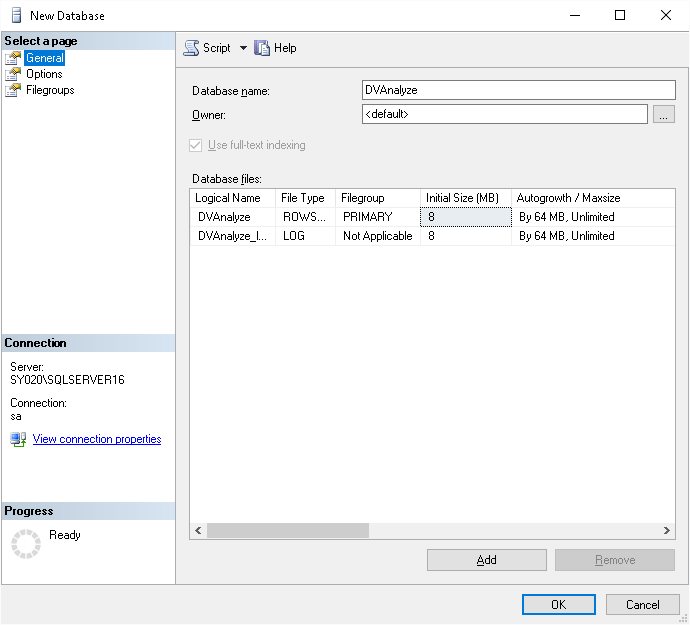The width and height of the screenshot is (690, 625).
Task: Open the Help icon in toolbar
Action: coord(262,48)
